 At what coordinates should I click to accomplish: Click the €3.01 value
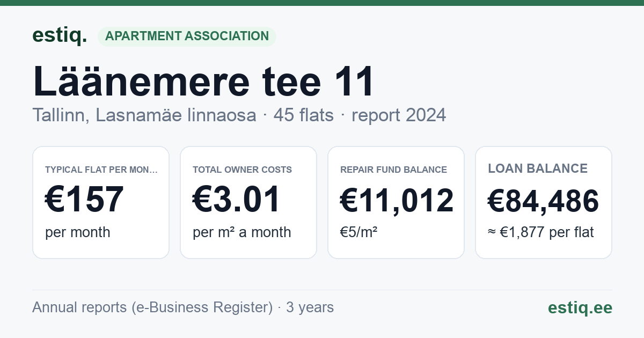pyautogui.click(x=237, y=200)
